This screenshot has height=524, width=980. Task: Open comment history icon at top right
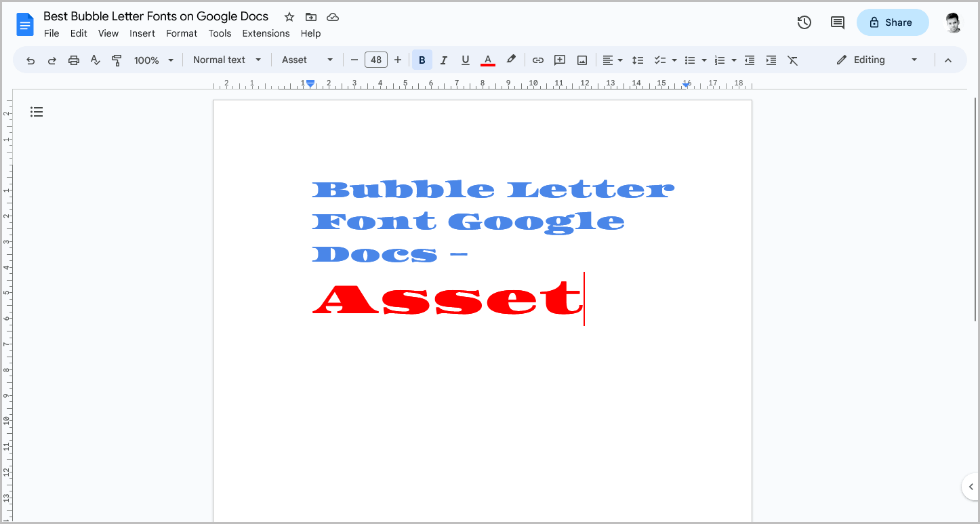(838, 22)
